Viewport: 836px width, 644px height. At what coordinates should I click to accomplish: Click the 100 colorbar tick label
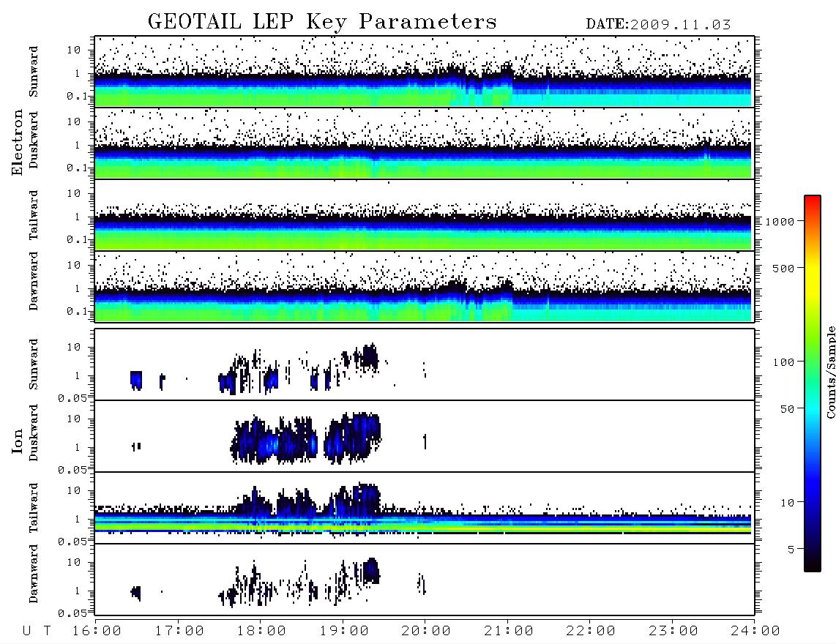pos(783,362)
